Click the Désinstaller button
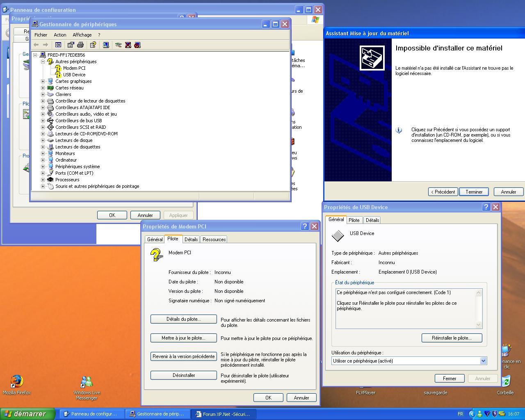The width and height of the screenshot is (525, 420). tap(184, 375)
